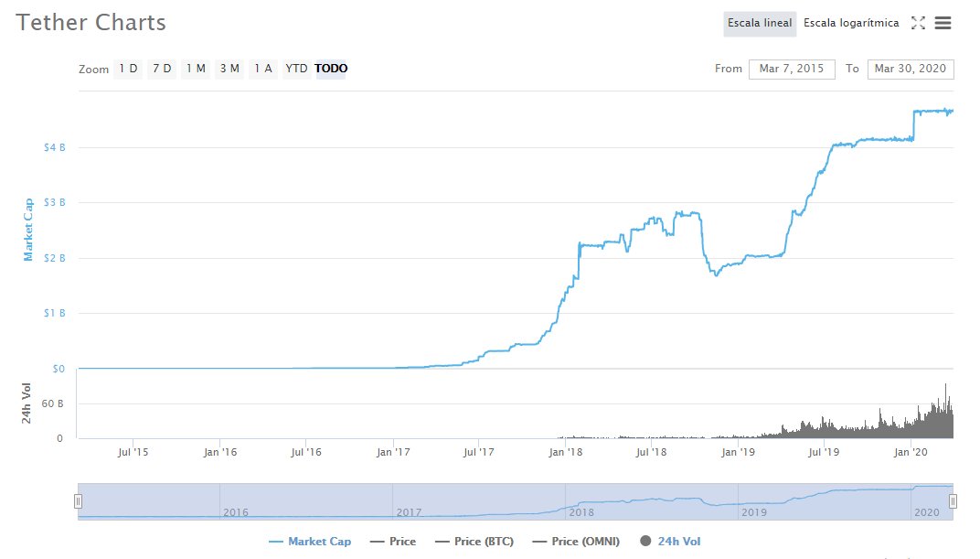Grab the right navigator range handle
The height and width of the screenshot is (559, 980).
(953, 500)
